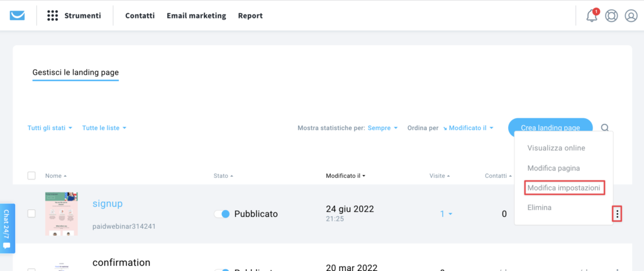Toggle the Pubblicato switch for signup
This screenshot has height=271, width=644.
222,214
